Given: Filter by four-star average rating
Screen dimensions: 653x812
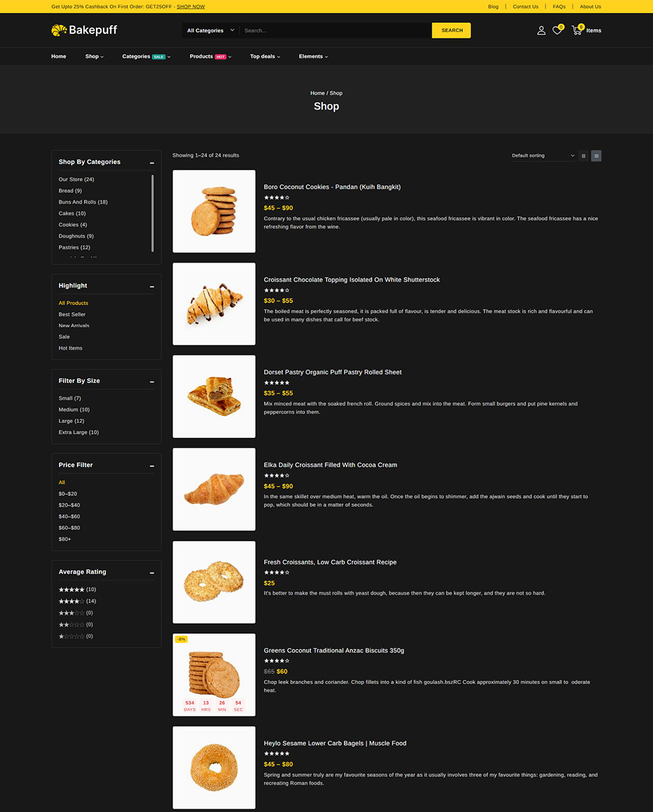Looking at the screenshot, I should pos(72,601).
